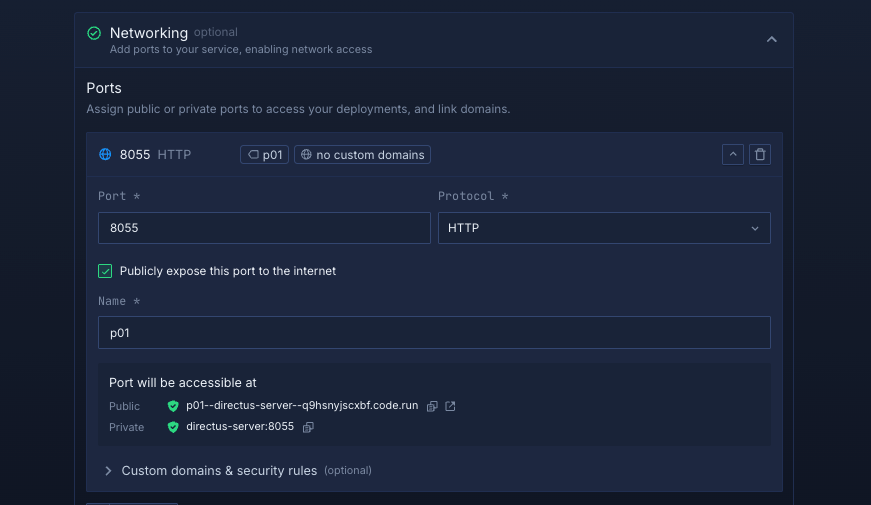Open the Protocol HTTP dropdown
This screenshot has width=871, height=505.
coord(604,228)
